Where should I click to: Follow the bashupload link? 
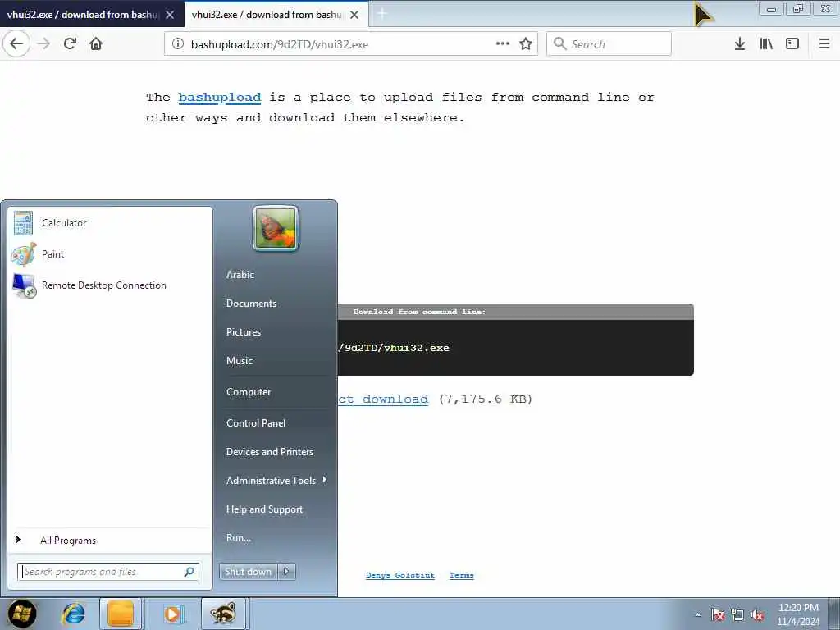220,98
